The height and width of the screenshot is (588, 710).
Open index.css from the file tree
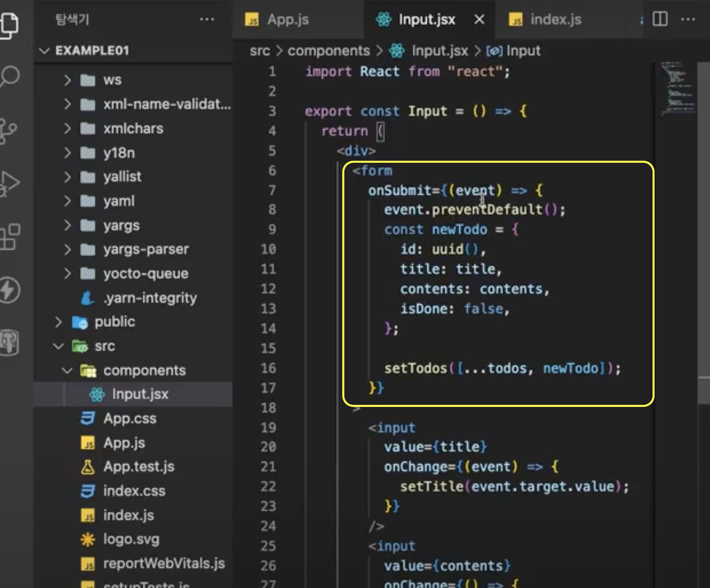[x=133, y=491]
